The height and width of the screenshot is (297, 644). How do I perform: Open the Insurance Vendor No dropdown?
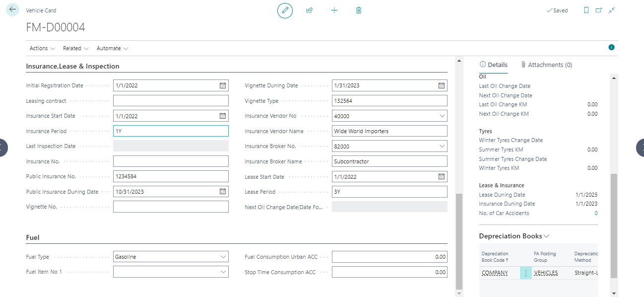441,116
